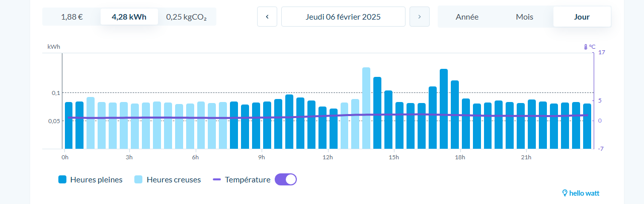Switch to the Mois view tab
Viewport: 644px width, 204px height.
tap(524, 17)
